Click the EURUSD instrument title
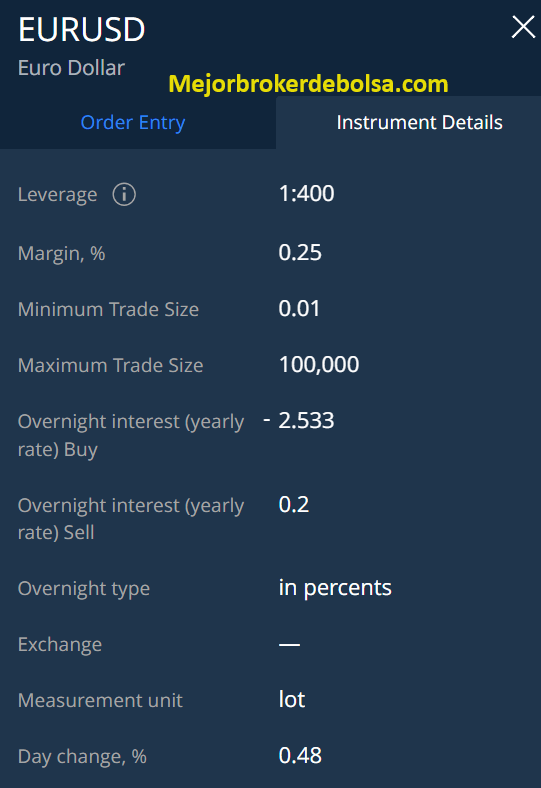541x788 pixels. click(x=81, y=29)
